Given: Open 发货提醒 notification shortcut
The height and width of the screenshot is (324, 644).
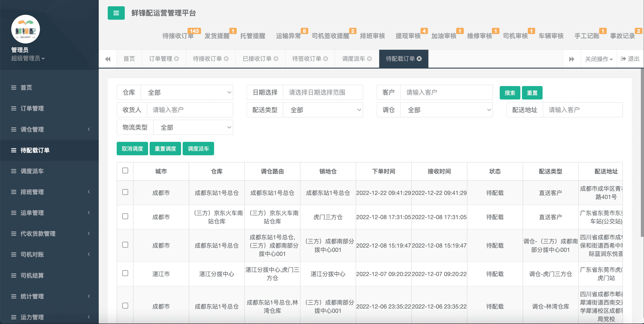Looking at the screenshot, I should [x=217, y=36].
